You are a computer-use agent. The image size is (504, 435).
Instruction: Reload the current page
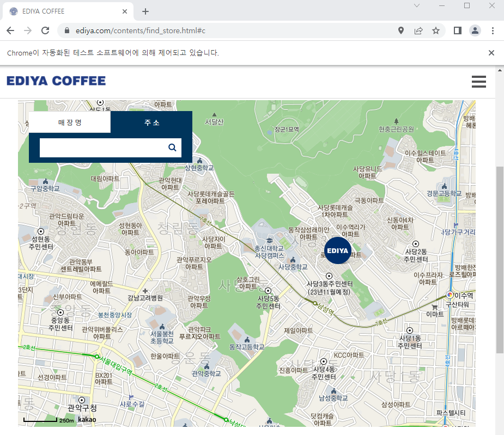[x=45, y=30]
